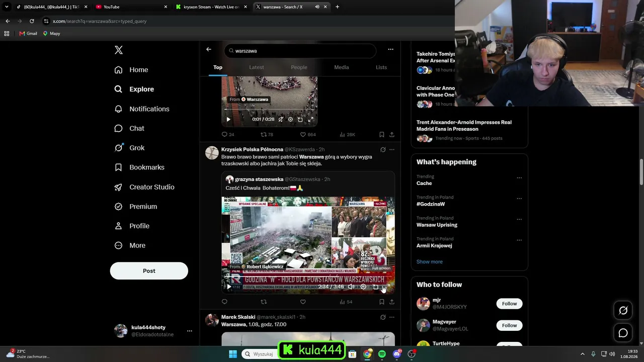The image size is (644, 362).
Task: Ask Grok about Marek Skalski's post
Action: pyautogui.click(x=383, y=317)
